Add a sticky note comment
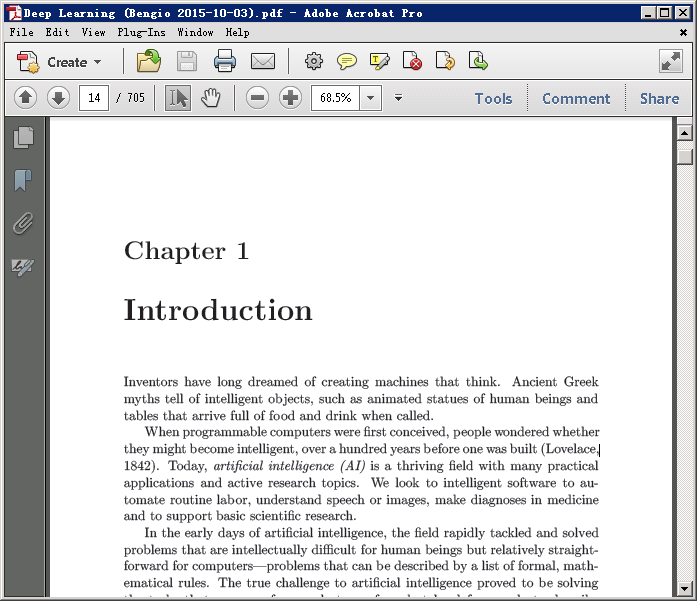Image resolution: width=697 pixels, height=601 pixels. pyautogui.click(x=347, y=61)
